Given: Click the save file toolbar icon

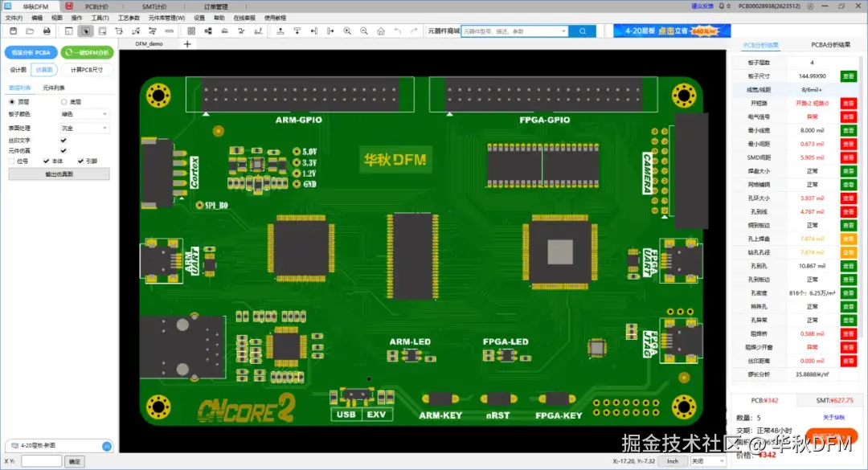Looking at the screenshot, I should (x=14, y=31).
